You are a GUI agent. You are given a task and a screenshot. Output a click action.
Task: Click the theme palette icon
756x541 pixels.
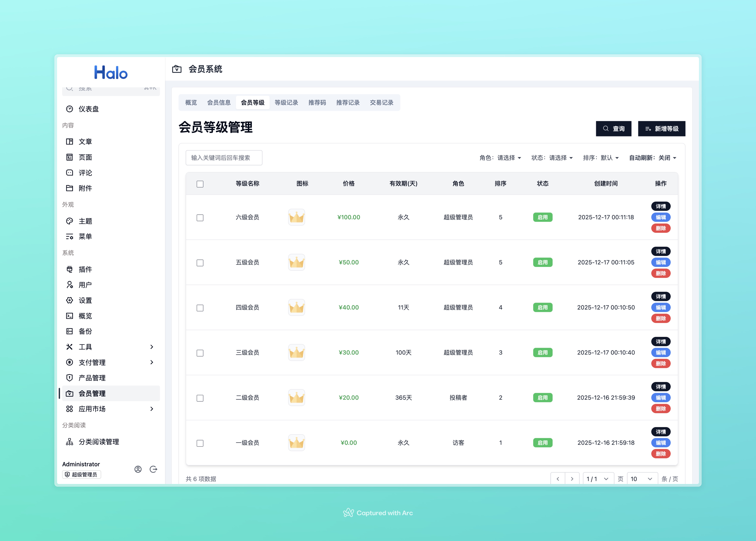(69, 221)
